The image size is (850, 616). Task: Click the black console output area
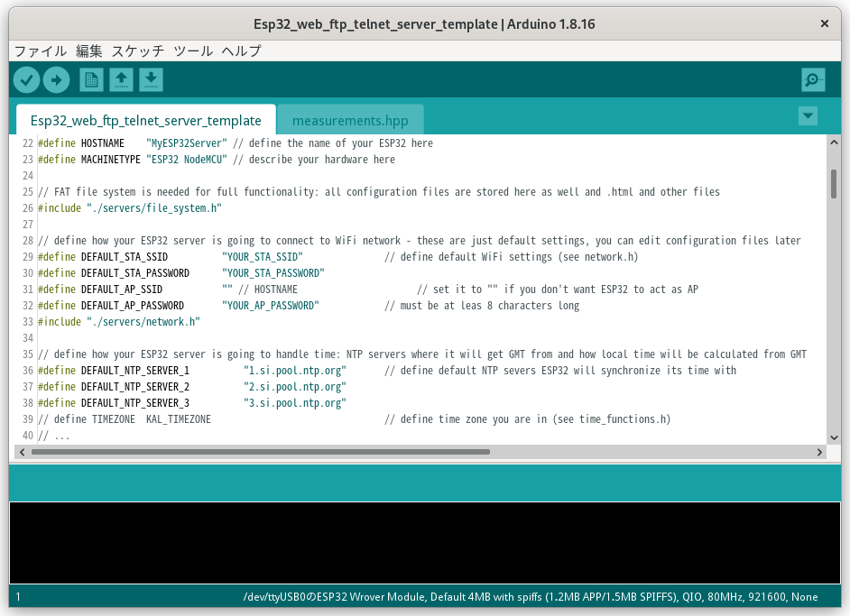(425, 543)
